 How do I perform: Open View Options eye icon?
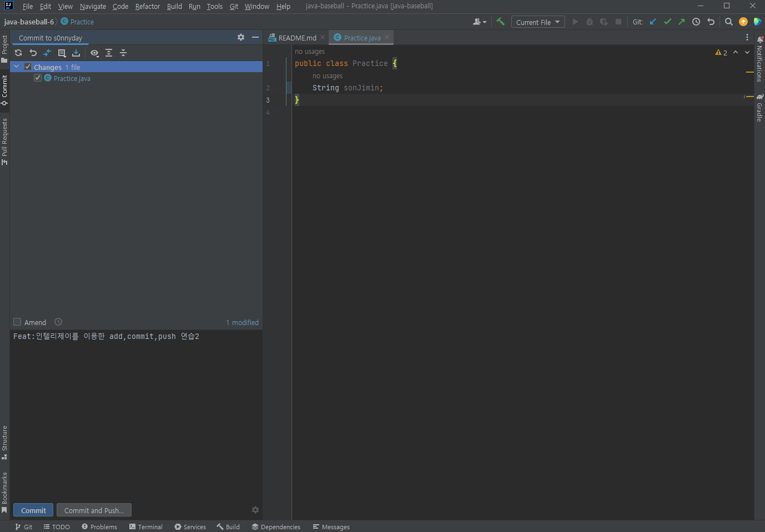point(94,53)
